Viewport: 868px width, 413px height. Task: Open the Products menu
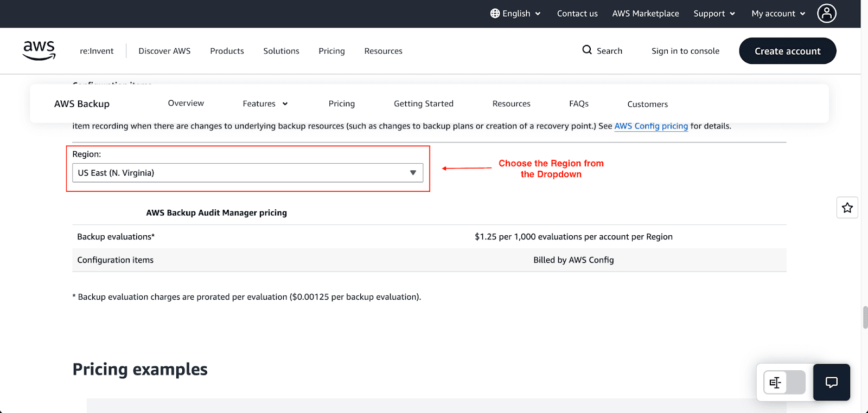point(227,51)
